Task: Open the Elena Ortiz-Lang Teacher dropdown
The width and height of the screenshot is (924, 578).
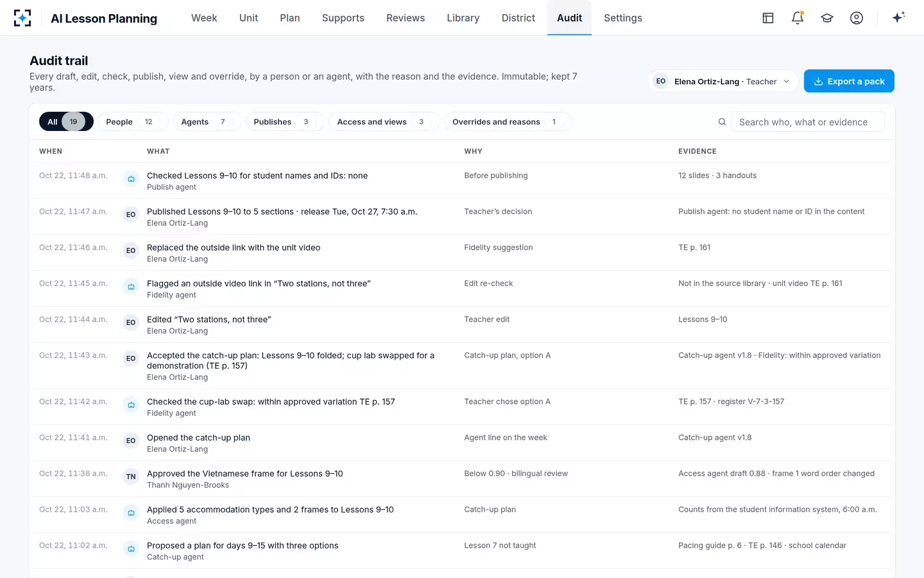Action: point(723,82)
